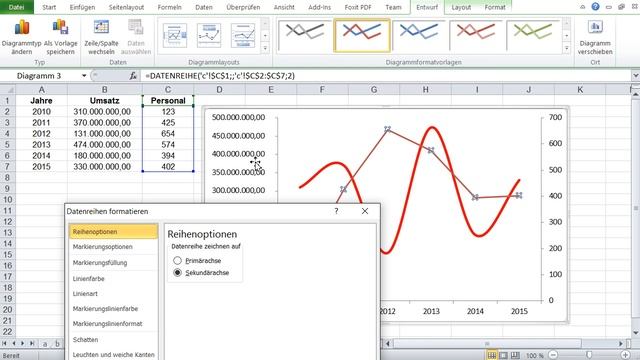
Task: Select third chart layout thumbnail
Action: [x=243, y=36]
